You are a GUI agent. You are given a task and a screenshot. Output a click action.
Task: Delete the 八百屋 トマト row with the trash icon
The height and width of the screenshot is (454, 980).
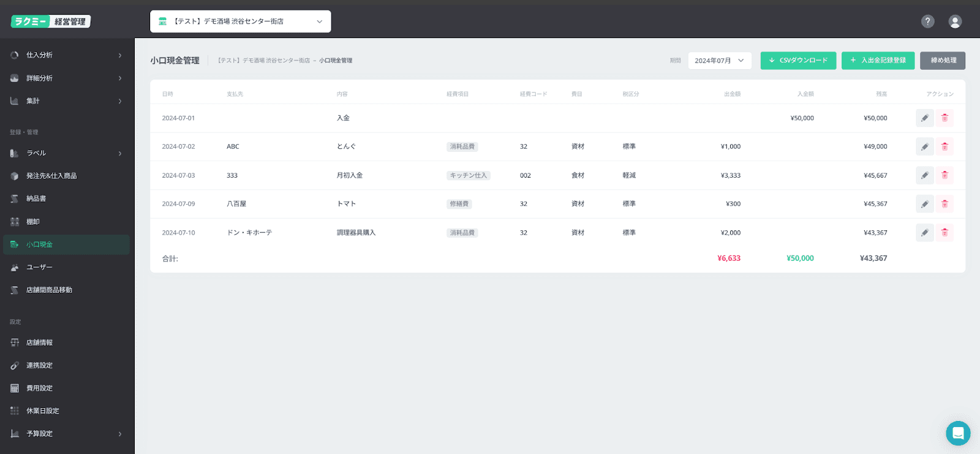tap(944, 203)
